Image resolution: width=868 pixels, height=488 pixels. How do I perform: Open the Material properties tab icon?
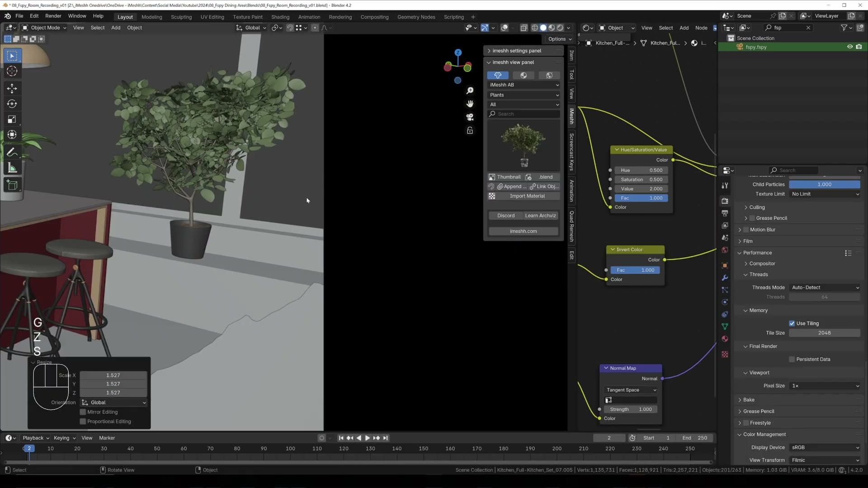pyautogui.click(x=725, y=339)
